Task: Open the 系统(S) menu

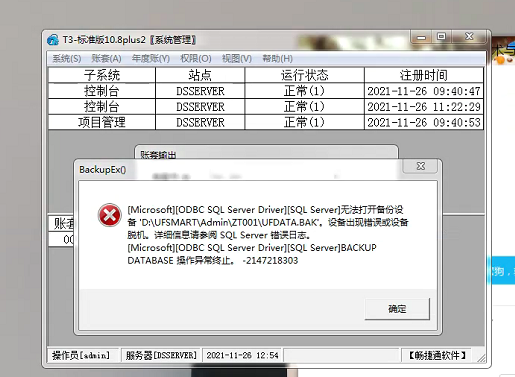Action: pos(67,59)
